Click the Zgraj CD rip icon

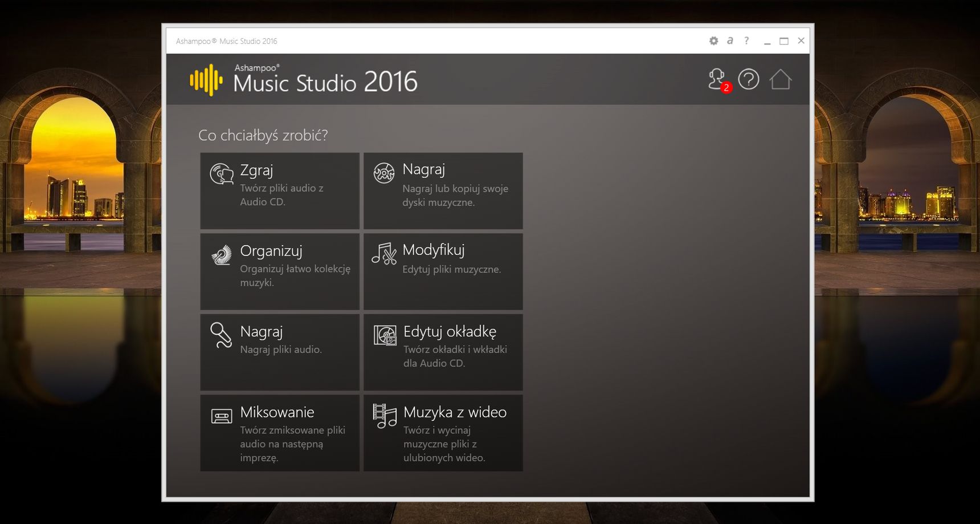[x=222, y=173]
